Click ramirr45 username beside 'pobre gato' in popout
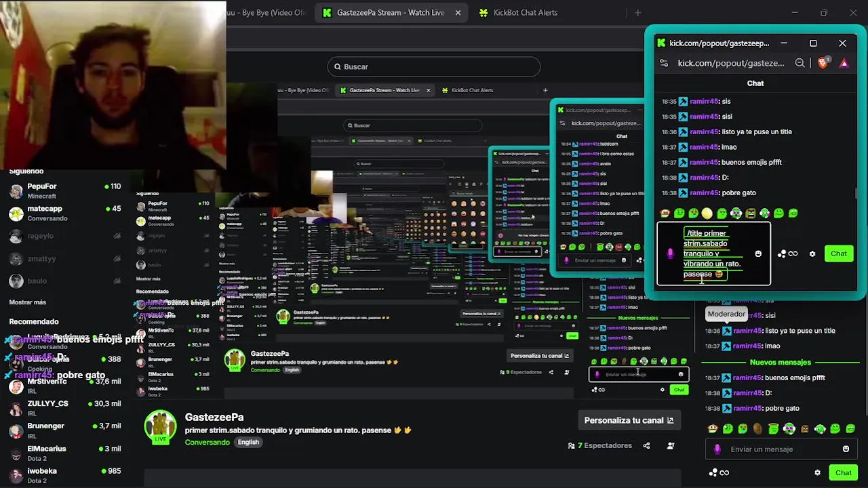The height and width of the screenshot is (488, 868). 704,193
